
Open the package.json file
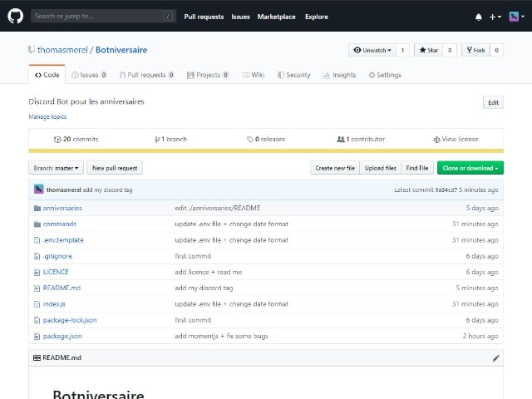click(x=62, y=336)
